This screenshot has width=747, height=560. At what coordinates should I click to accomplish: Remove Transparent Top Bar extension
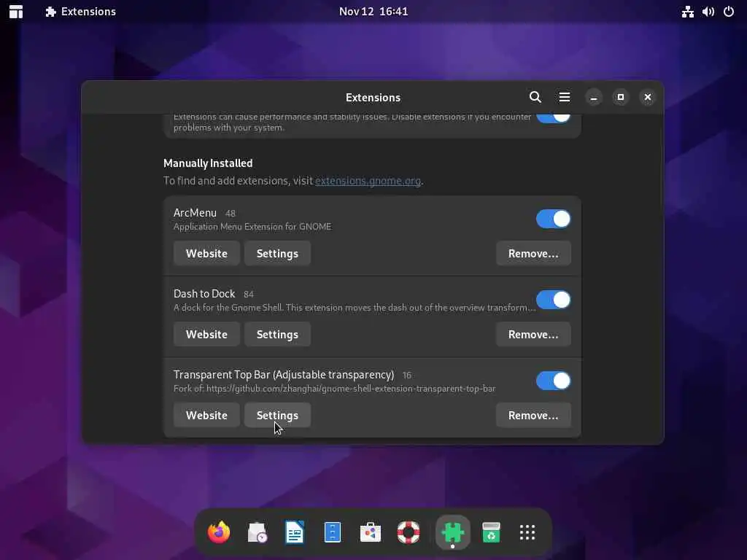pyautogui.click(x=533, y=415)
